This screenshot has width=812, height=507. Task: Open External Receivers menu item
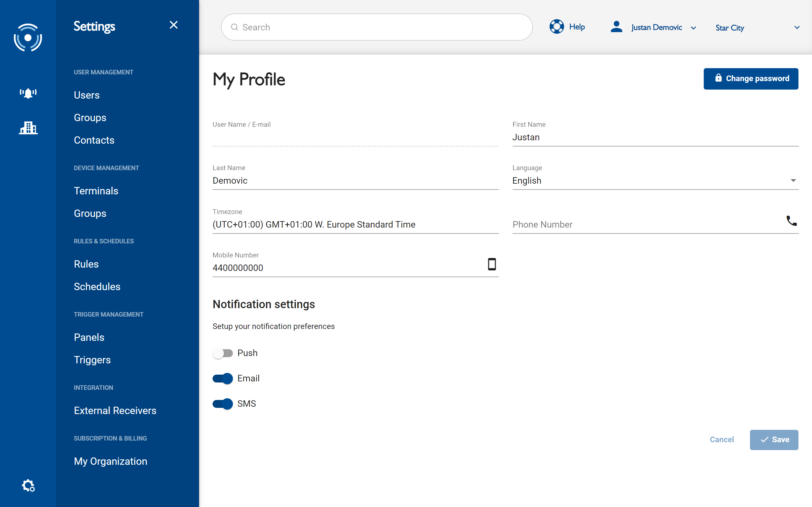[x=115, y=410]
